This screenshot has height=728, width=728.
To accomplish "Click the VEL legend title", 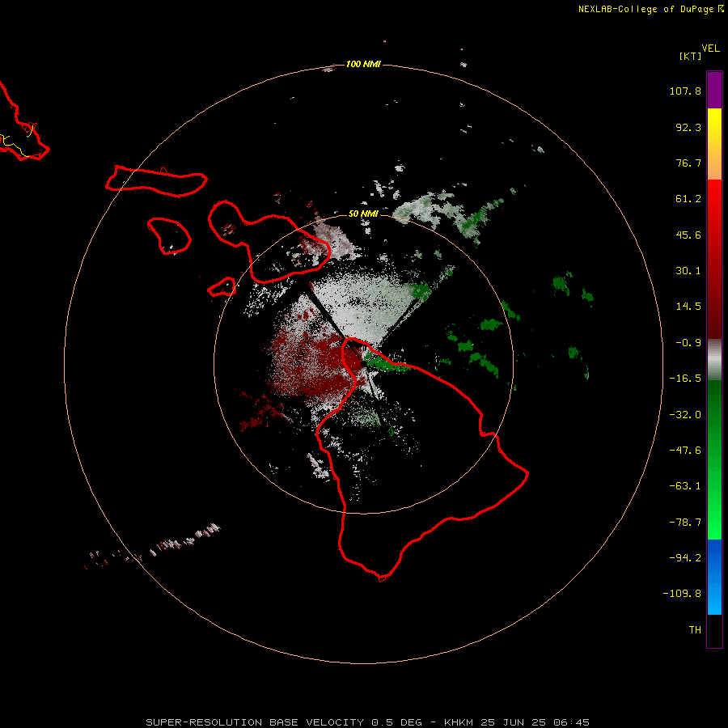I will pos(710,48).
